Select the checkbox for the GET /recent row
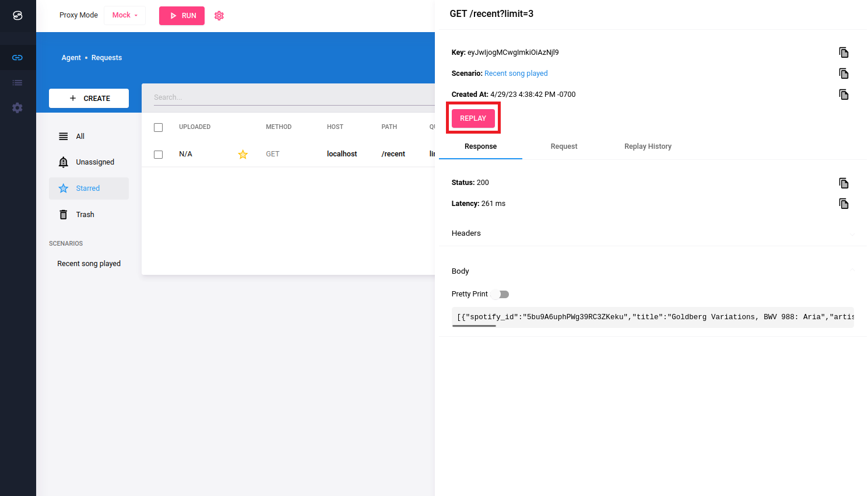The width and height of the screenshot is (868, 496). point(159,155)
